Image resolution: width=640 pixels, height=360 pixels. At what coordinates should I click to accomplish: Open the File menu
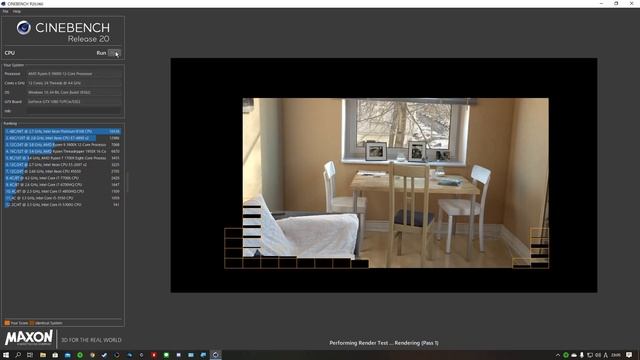[x=5, y=11]
